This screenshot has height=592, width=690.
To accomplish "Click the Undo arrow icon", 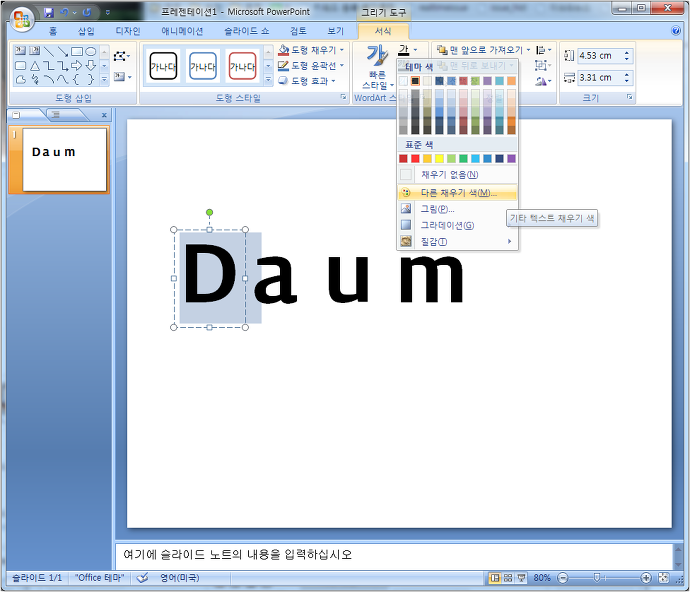I will (x=64, y=12).
